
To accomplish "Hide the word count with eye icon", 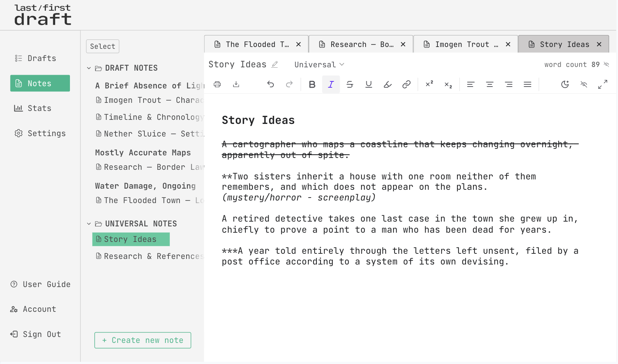I will click(607, 64).
